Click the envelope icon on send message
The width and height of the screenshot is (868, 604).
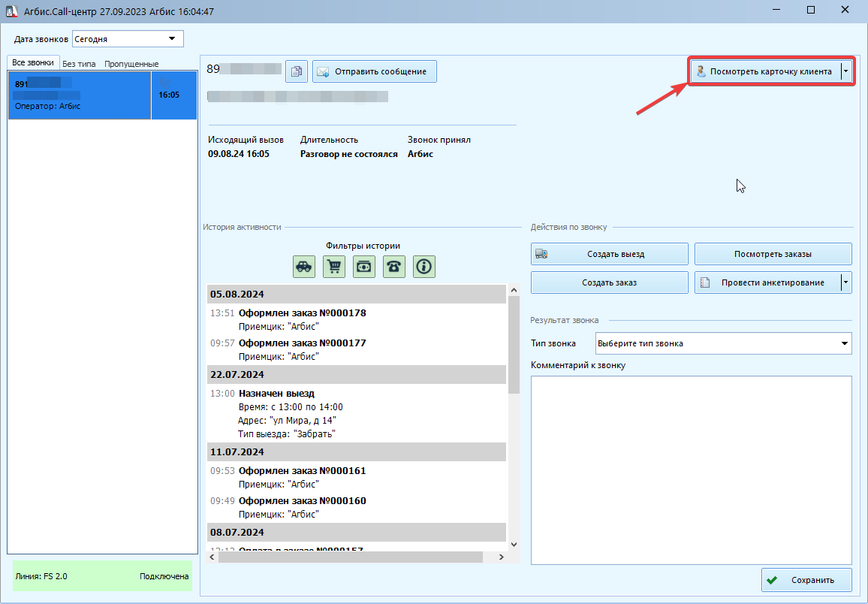click(x=323, y=71)
